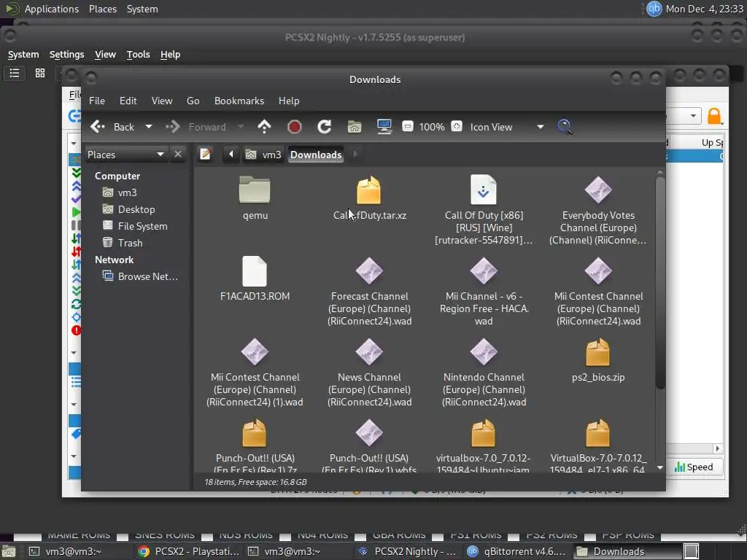The image size is (747, 560).
Task: Switch PCSX2 to game list view
Action: tap(15, 74)
